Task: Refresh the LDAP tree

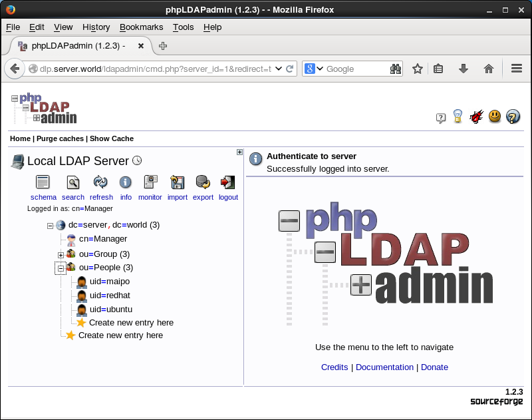Action: coord(100,182)
